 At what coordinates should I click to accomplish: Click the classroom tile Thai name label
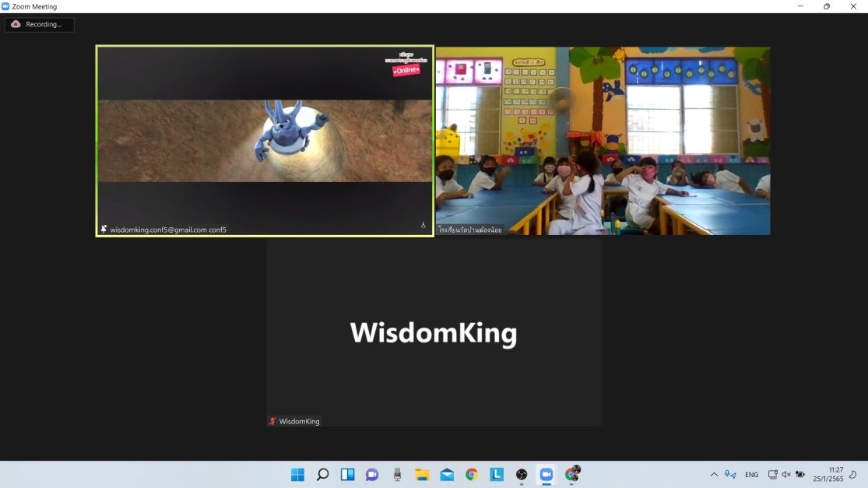[470, 230]
